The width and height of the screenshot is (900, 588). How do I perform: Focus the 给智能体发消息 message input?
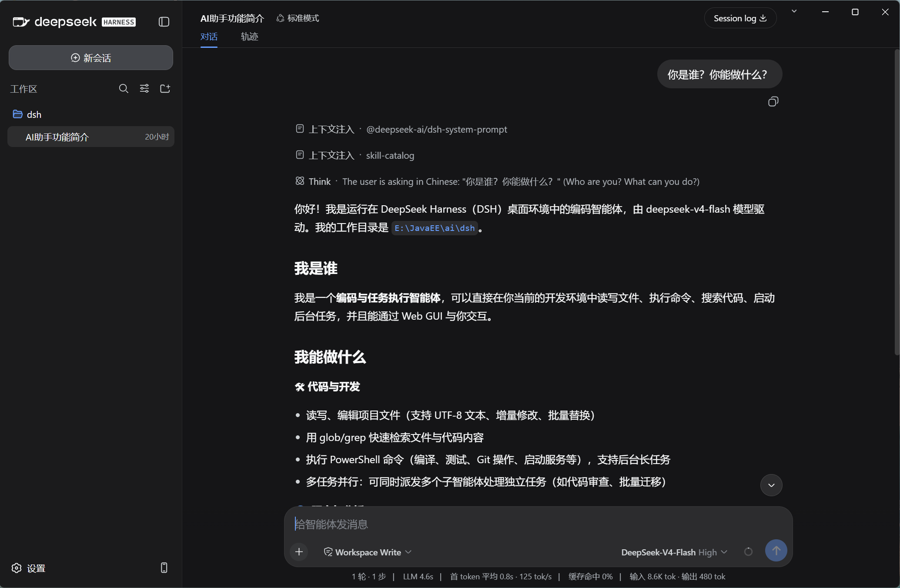(x=538, y=525)
